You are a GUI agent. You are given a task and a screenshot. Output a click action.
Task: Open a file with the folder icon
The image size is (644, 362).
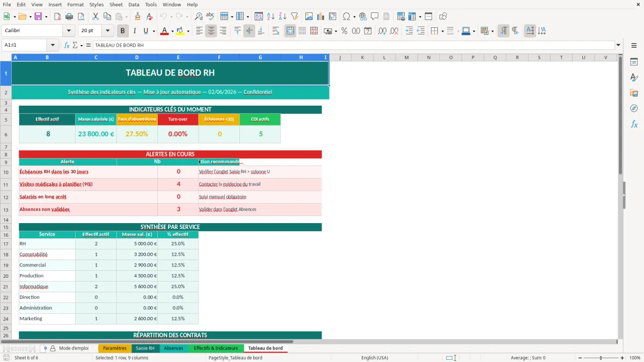22,17
